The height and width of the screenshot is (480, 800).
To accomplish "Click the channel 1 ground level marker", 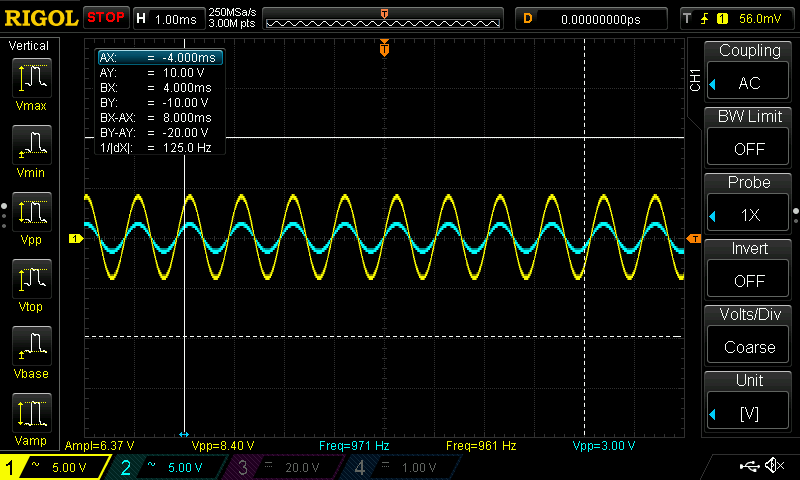I will pos(76,238).
